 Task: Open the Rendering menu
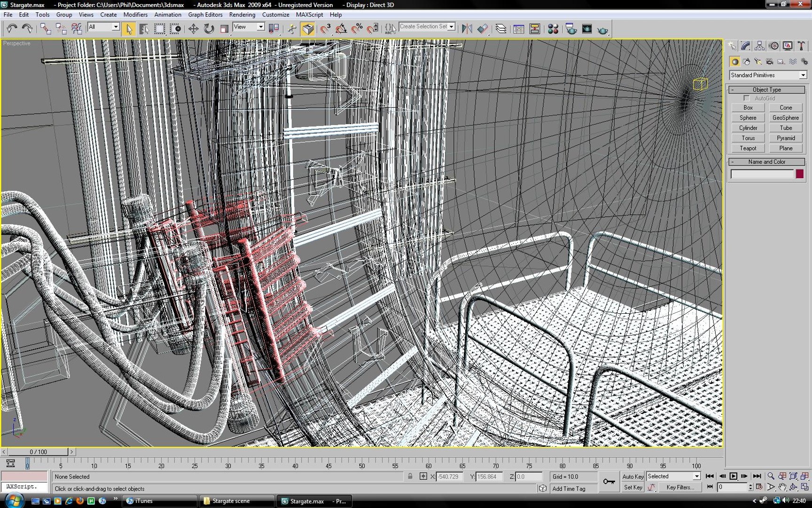point(242,15)
